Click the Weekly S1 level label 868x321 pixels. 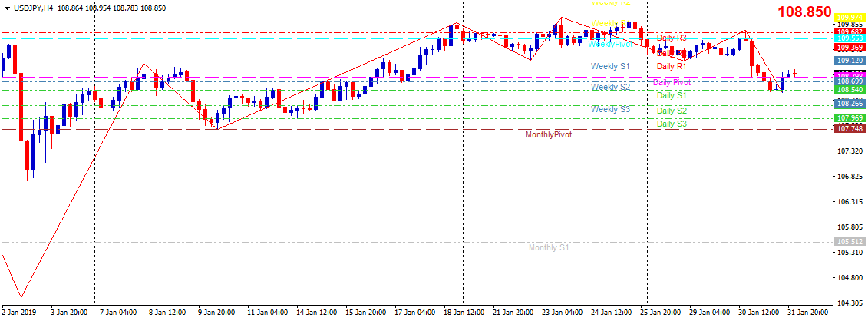pos(610,67)
